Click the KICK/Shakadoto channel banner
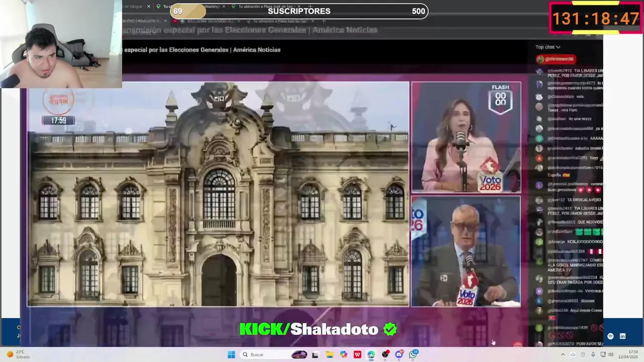The height and width of the screenshot is (362, 644). click(318, 329)
